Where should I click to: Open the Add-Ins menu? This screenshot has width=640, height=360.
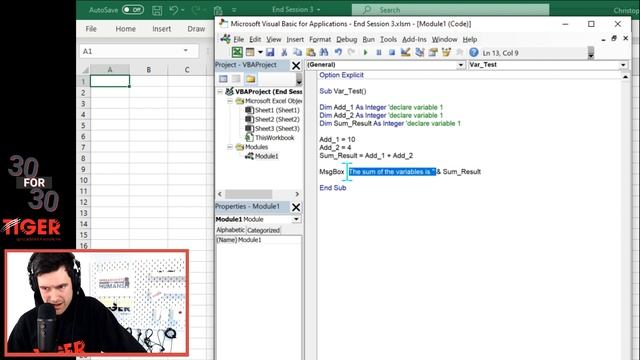pyautogui.click(x=414, y=39)
